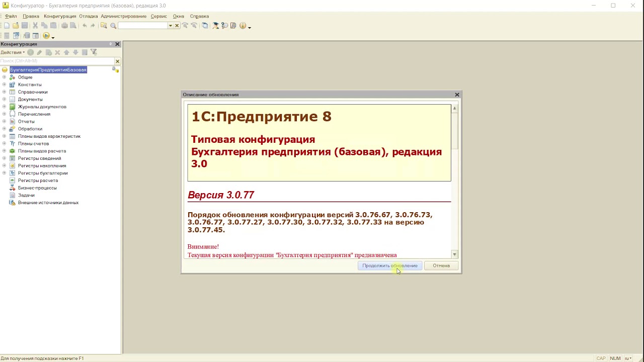Click the Find in tree folder-magnifier icon
644x362 pixels.
point(104,26)
